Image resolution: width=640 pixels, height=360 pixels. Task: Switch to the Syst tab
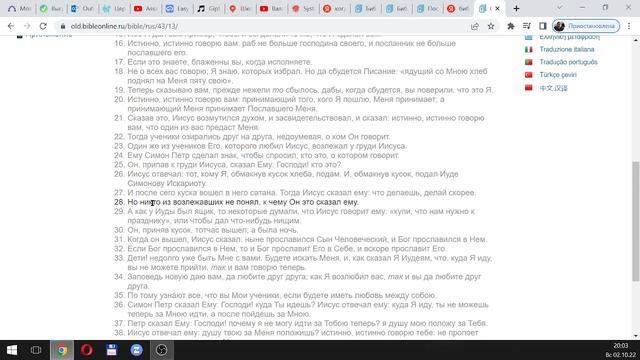pos(303,8)
